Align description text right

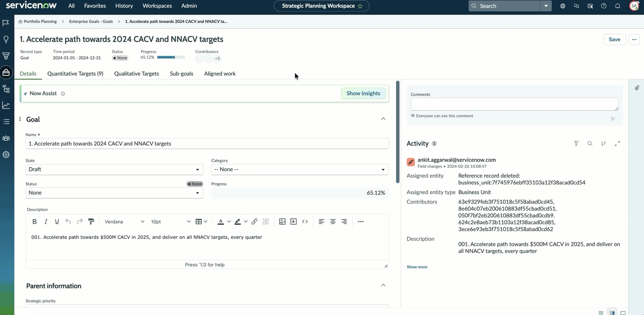pos(344,222)
